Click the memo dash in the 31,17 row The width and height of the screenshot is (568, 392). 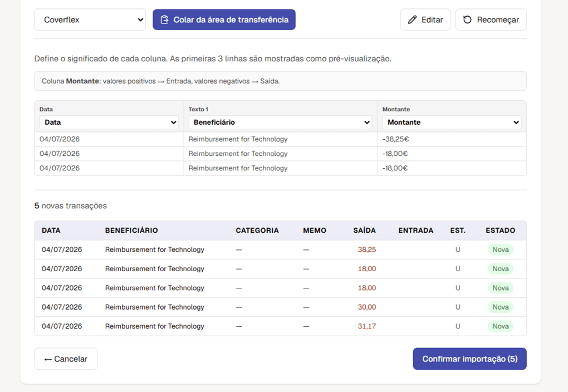pos(306,326)
